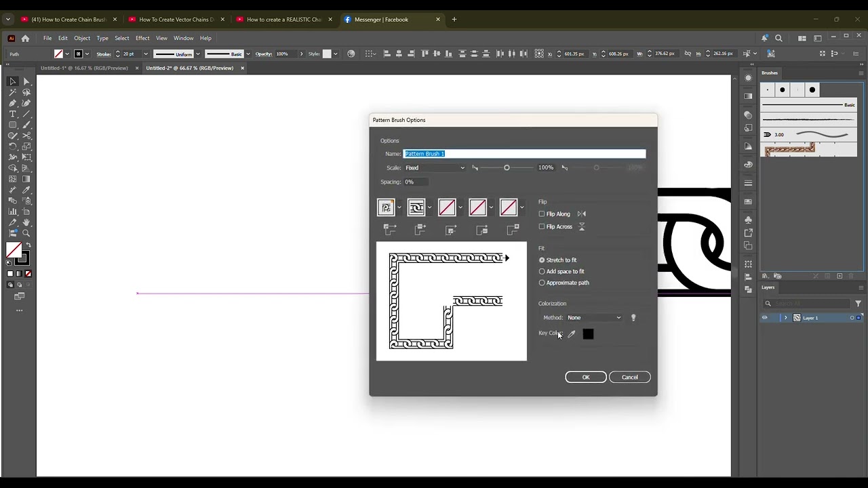Enable the Flip Along checkbox

[542, 214]
